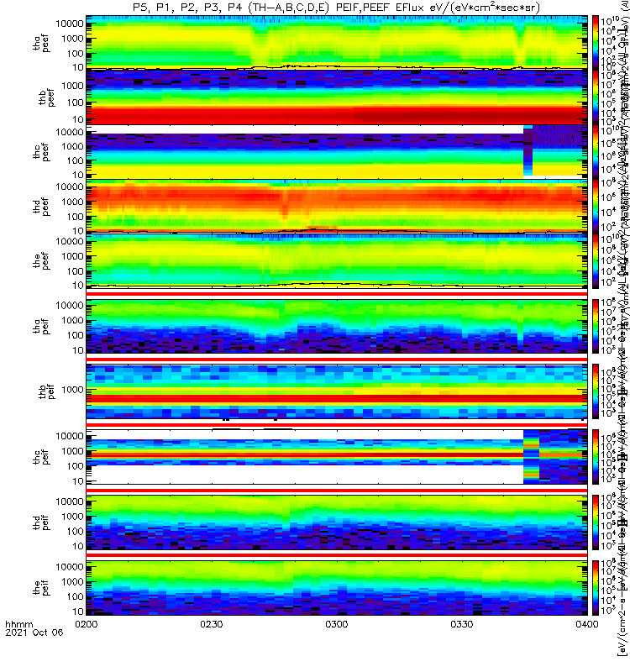Image resolution: width=630 pixels, height=672 pixels.
Task: Click the 0200 time axis label
Action: [x=87, y=624]
